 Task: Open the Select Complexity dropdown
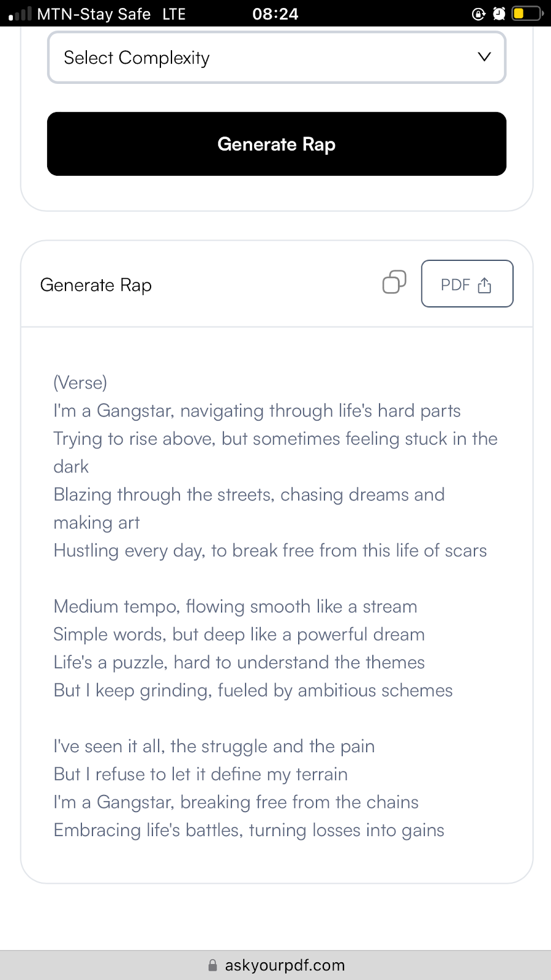click(277, 58)
